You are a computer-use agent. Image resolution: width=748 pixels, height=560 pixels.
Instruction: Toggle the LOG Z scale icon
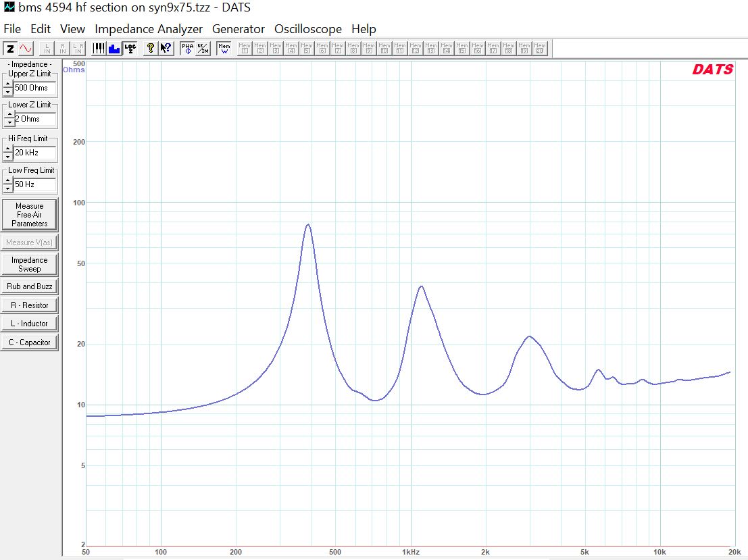[130, 49]
